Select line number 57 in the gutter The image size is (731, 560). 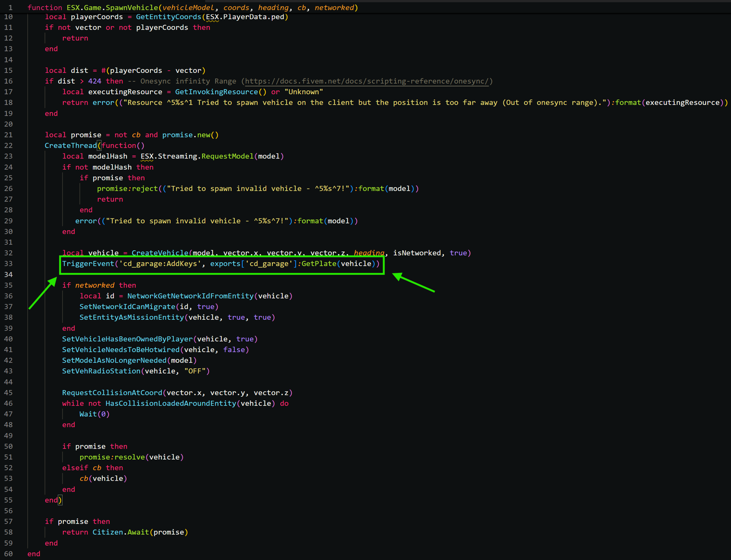(x=9, y=521)
